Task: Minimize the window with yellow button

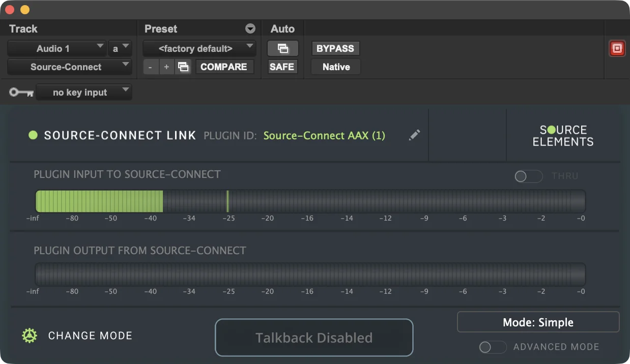Action: [24, 10]
